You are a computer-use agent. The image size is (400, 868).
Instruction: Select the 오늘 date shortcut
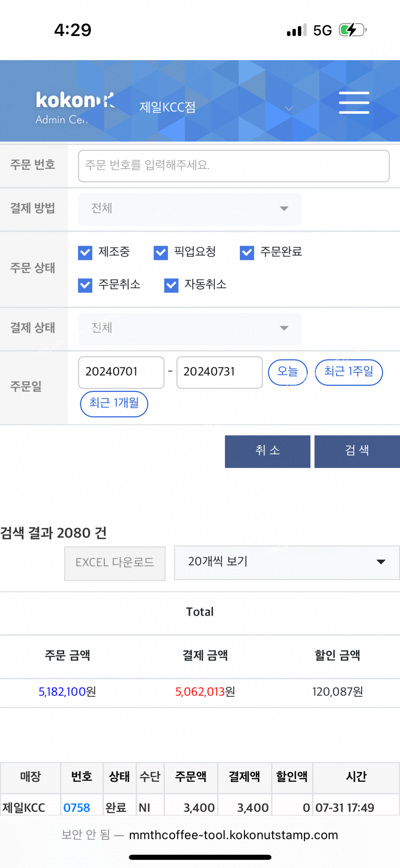[x=288, y=372]
